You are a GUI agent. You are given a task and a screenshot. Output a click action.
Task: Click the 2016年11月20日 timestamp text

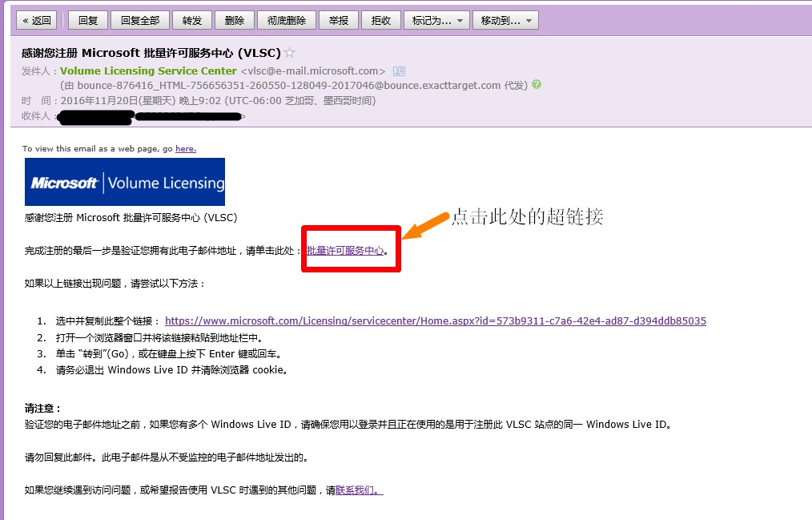pos(218,100)
